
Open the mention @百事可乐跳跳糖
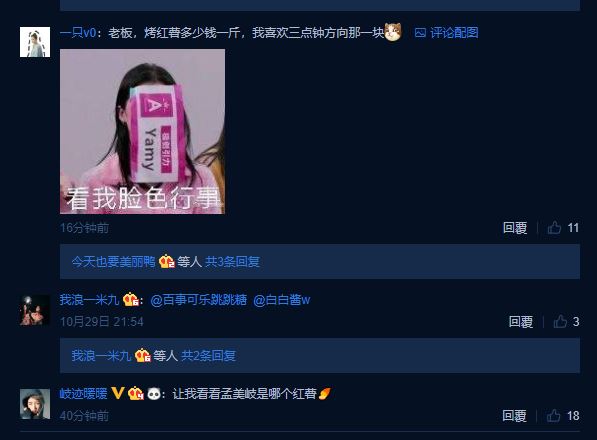point(198,300)
